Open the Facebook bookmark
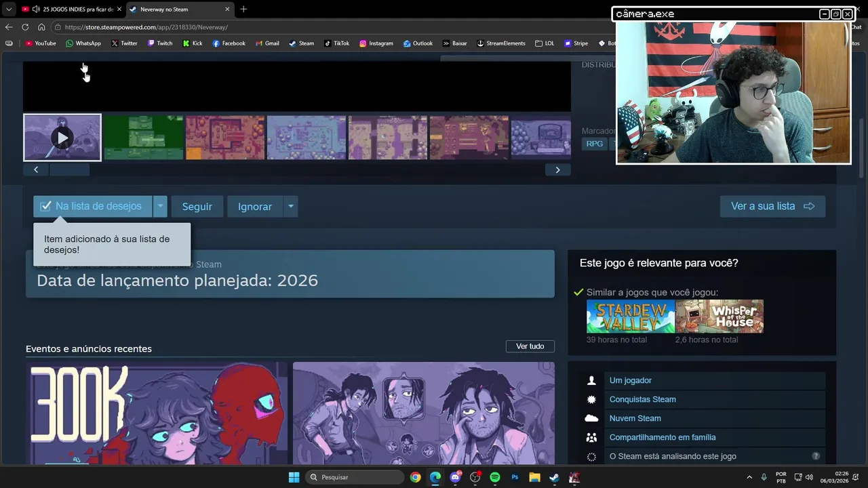Screen dimensions: 868x488 pyautogui.click(x=229, y=43)
